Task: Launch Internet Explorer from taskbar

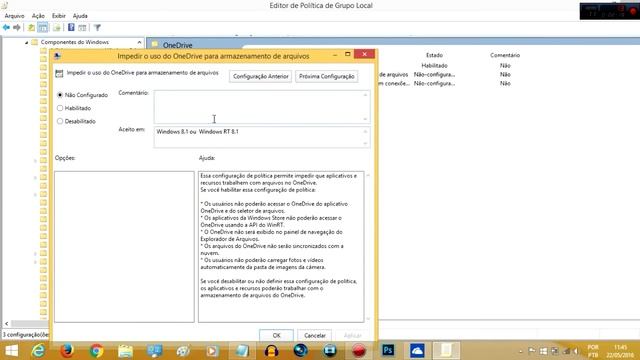Action: tap(38, 351)
